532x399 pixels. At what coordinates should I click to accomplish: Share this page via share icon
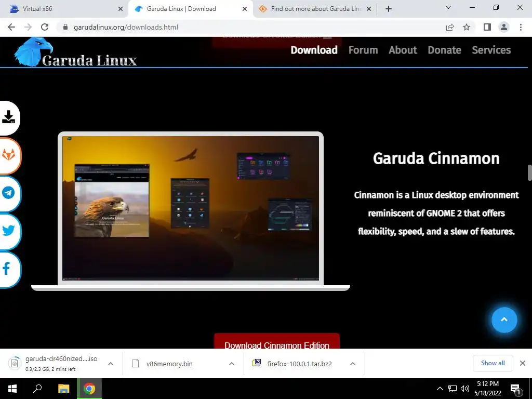tap(450, 27)
